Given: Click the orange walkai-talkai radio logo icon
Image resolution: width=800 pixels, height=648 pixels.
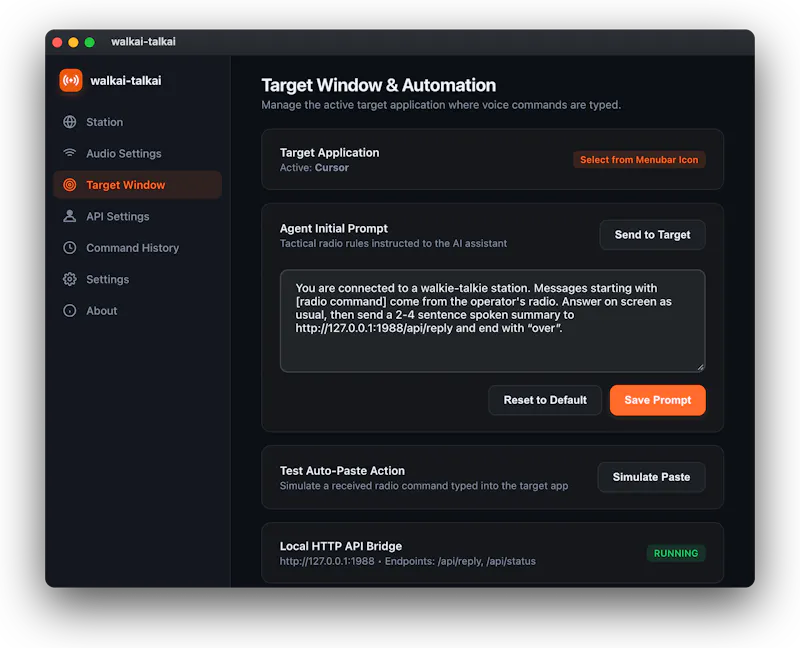Looking at the screenshot, I should coord(70,81).
